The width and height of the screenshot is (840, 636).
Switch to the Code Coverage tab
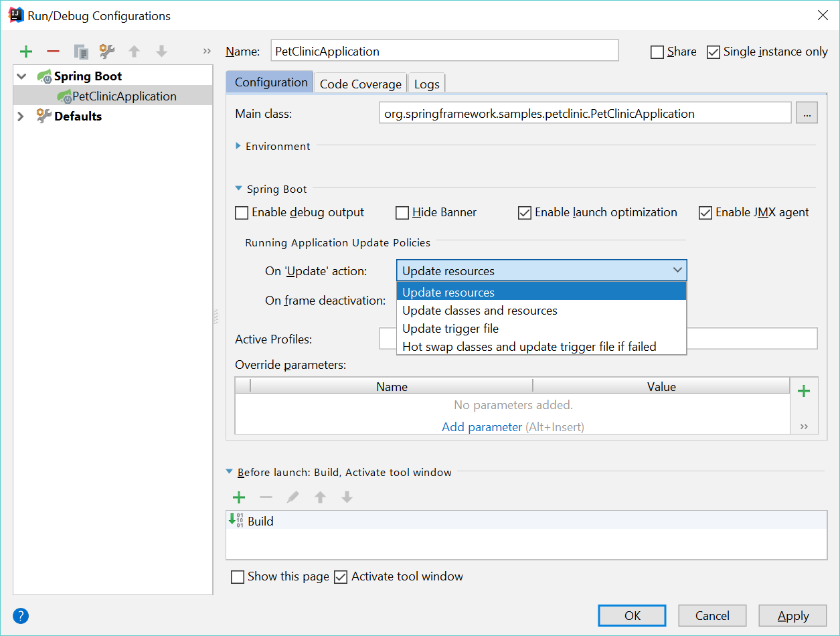(x=361, y=84)
